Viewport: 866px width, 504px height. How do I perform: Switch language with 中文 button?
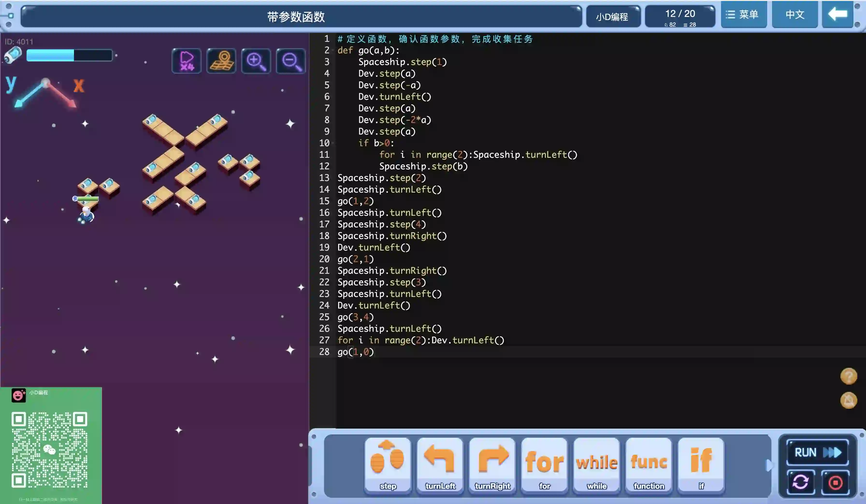[x=794, y=14]
